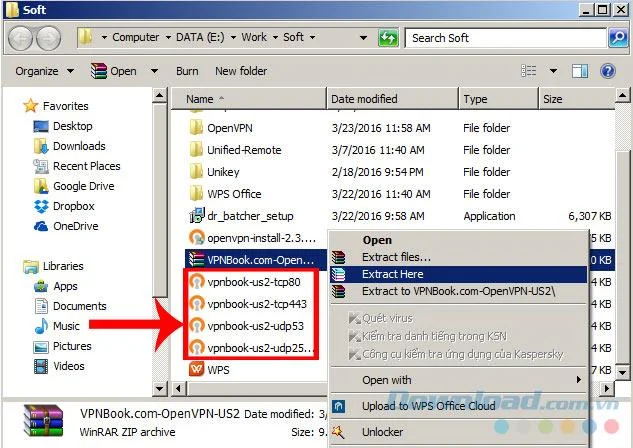This screenshot has height=448, width=633.
Task: Click the openvpn-install file icon
Action: click(197, 238)
